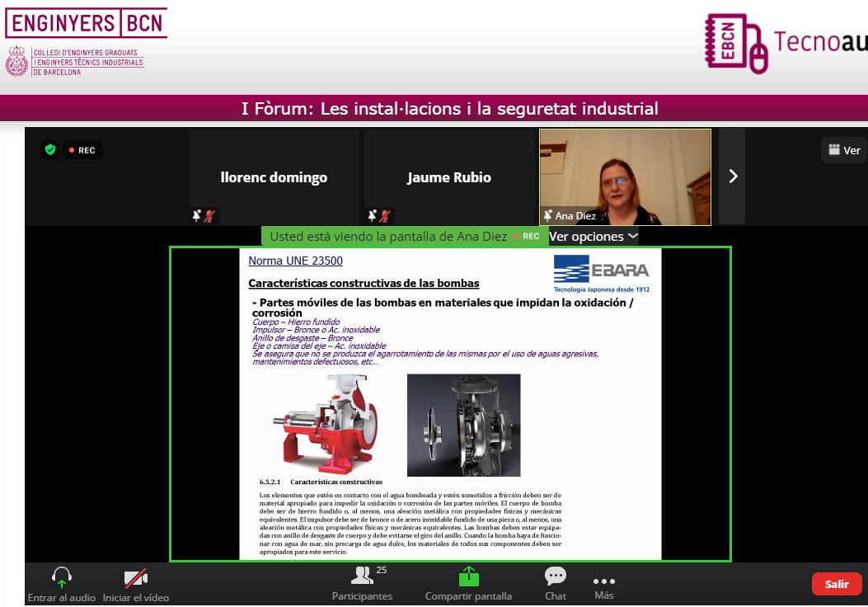Click 'Cuerpo – Hierro fundido' line

pyautogui.click(x=296, y=322)
